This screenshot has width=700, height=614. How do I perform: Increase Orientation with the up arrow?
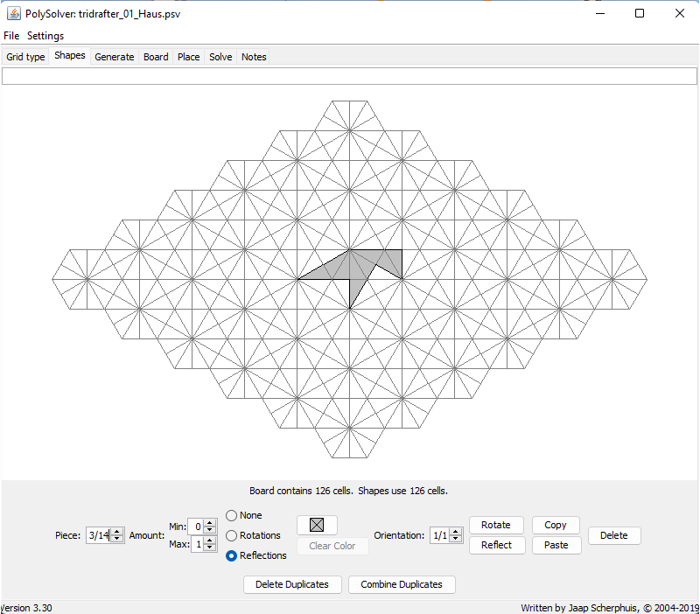[x=455, y=532]
